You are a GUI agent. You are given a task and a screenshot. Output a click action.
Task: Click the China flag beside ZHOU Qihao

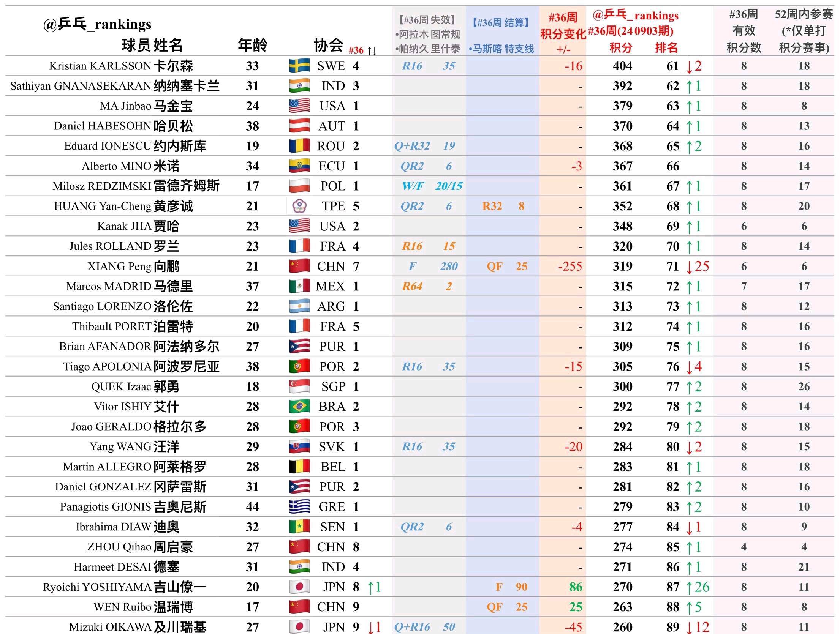click(x=299, y=547)
